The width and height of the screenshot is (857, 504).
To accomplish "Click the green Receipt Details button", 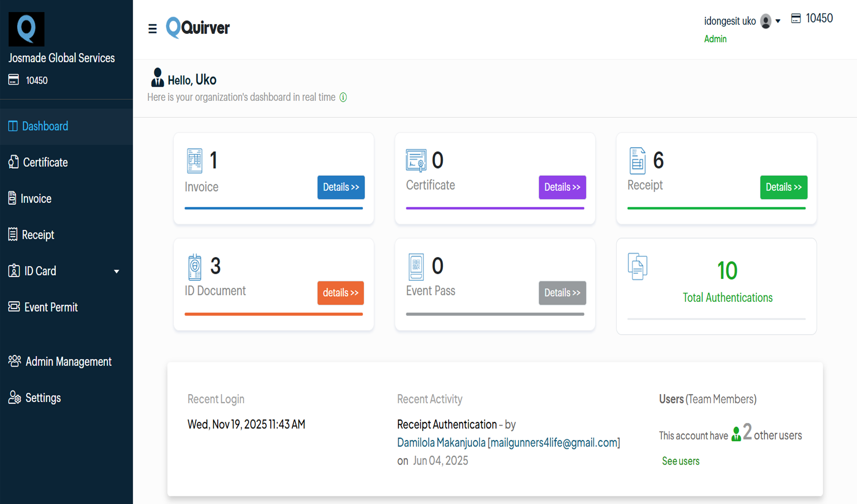I will [783, 187].
